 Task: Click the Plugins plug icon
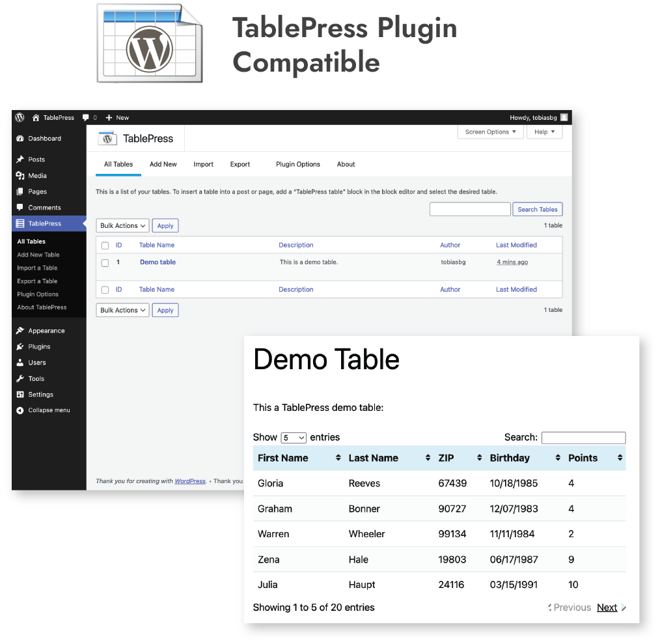point(20,346)
